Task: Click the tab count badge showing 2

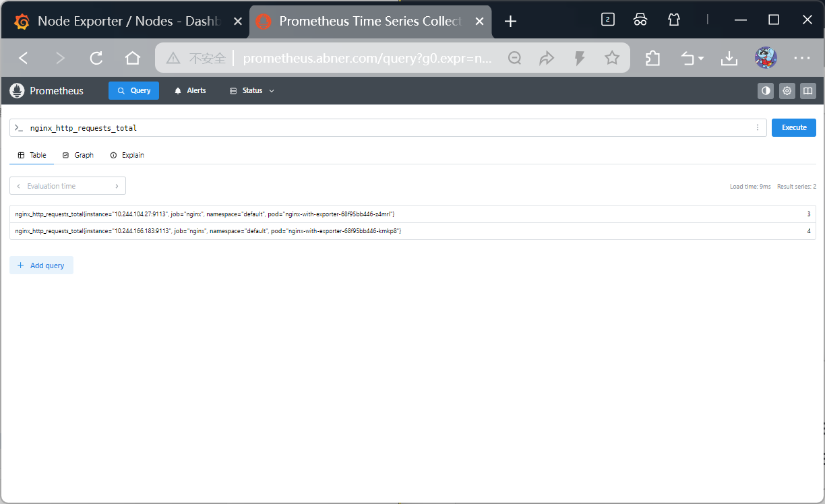Action: (607, 20)
